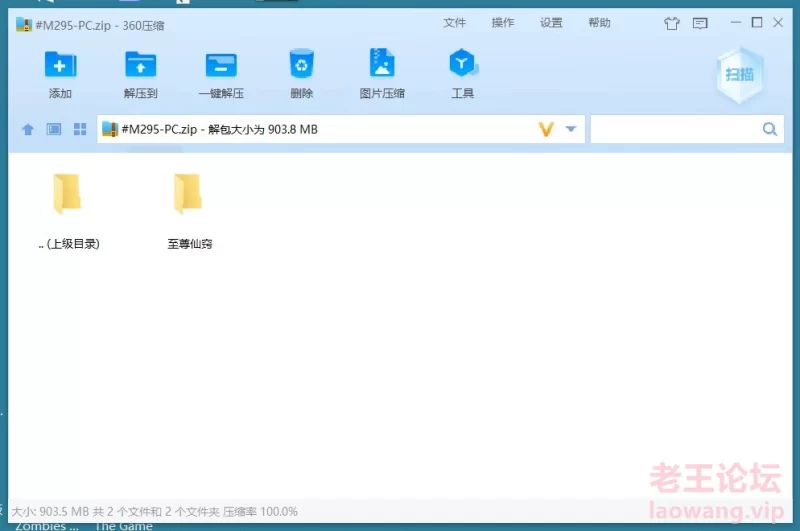Click the 删除 (Delete) trash icon

[x=301, y=63]
